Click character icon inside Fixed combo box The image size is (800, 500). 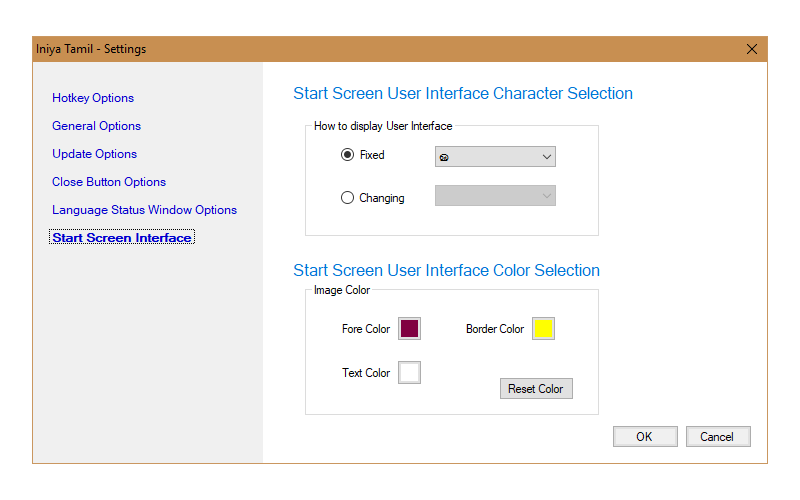pyautogui.click(x=444, y=157)
